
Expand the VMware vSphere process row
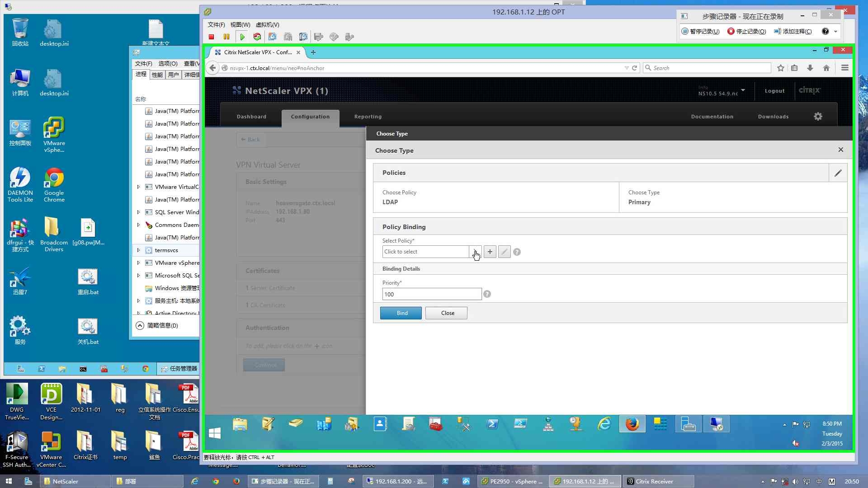pos(138,263)
